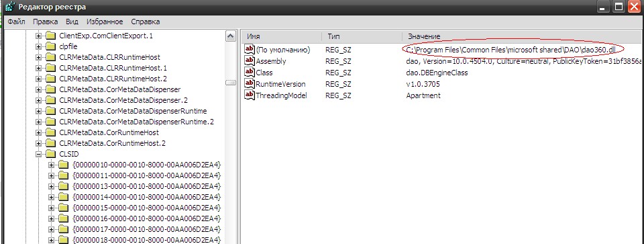The height and width of the screenshot is (244, 644).
Task: Collapse the CLSID key
Action: (x=39, y=155)
